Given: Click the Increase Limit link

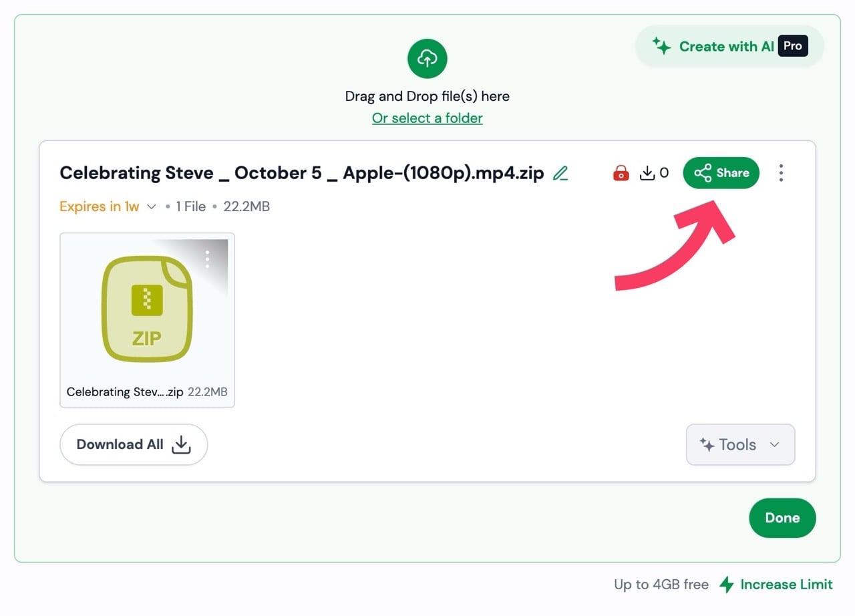Looking at the screenshot, I should pos(786,585).
